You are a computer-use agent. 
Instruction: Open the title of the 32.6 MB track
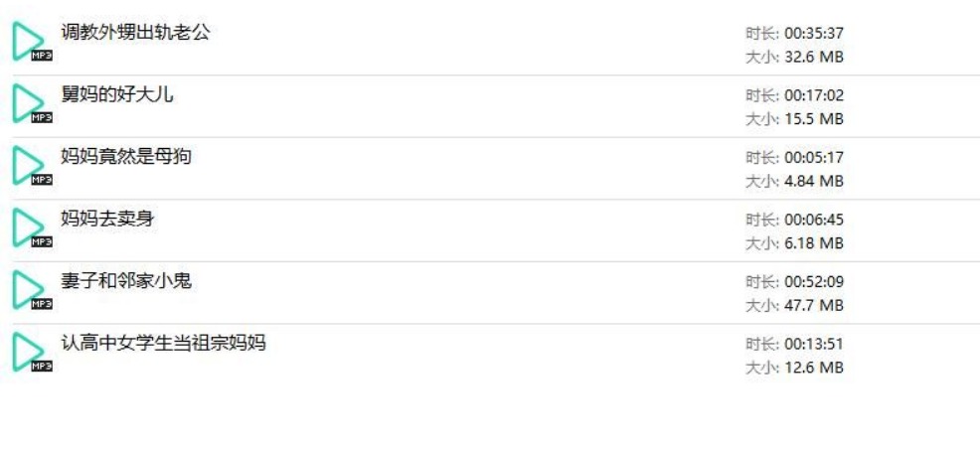[x=135, y=32]
